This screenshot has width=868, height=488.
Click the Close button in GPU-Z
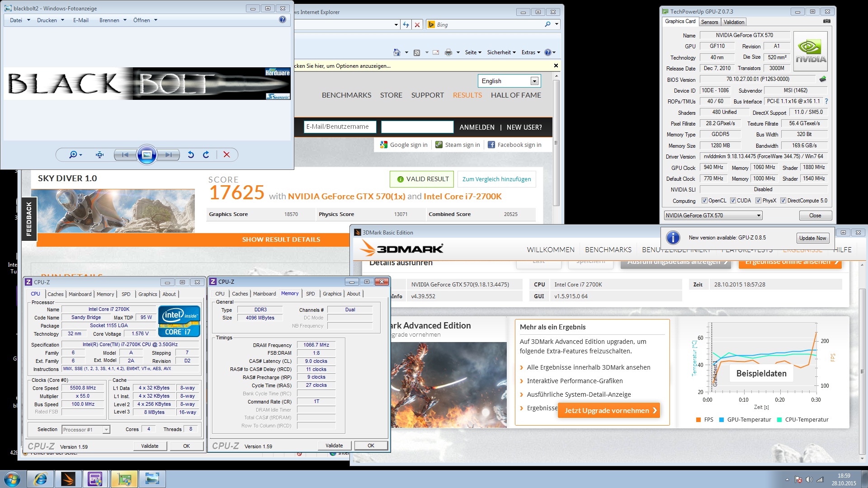815,216
